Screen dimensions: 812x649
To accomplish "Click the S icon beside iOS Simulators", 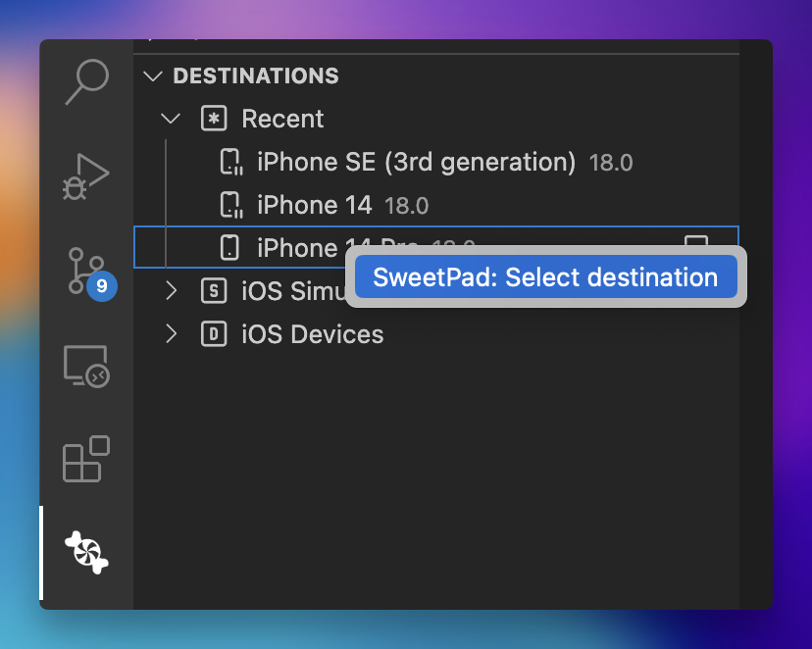I will [x=213, y=290].
